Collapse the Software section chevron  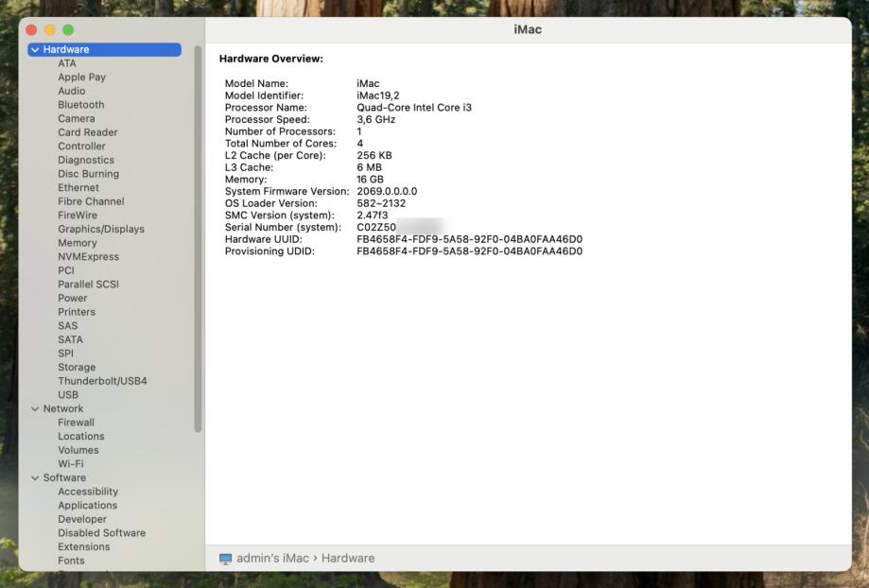point(35,478)
